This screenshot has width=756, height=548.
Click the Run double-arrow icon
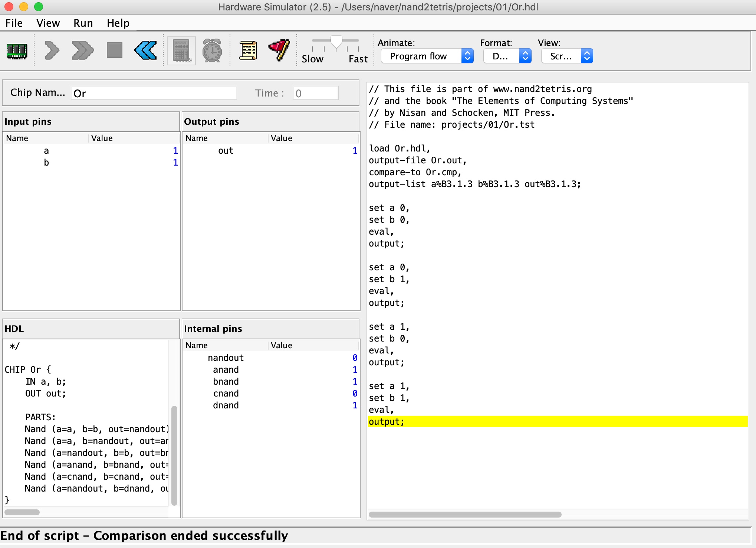click(82, 50)
